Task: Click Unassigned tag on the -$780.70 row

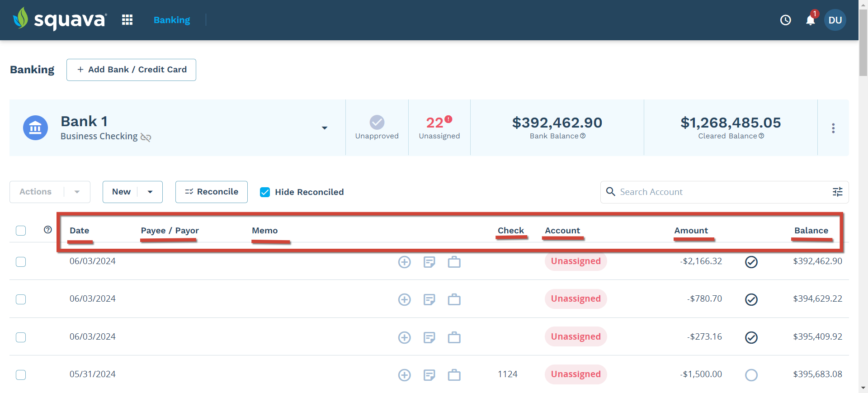Action: coord(576,298)
